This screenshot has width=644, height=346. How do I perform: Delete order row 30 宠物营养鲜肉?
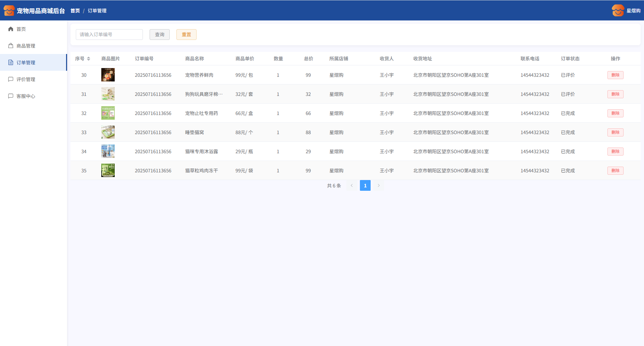click(x=615, y=75)
